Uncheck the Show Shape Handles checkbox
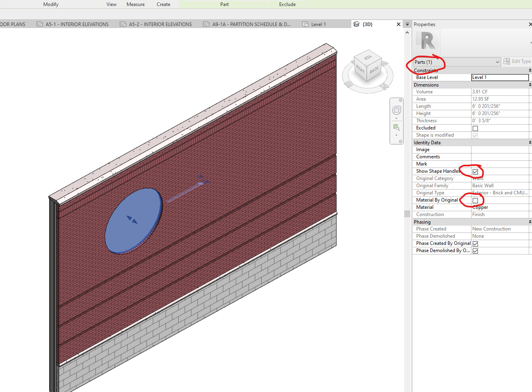Screen dimensions: 532x392 tap(475, 171)
